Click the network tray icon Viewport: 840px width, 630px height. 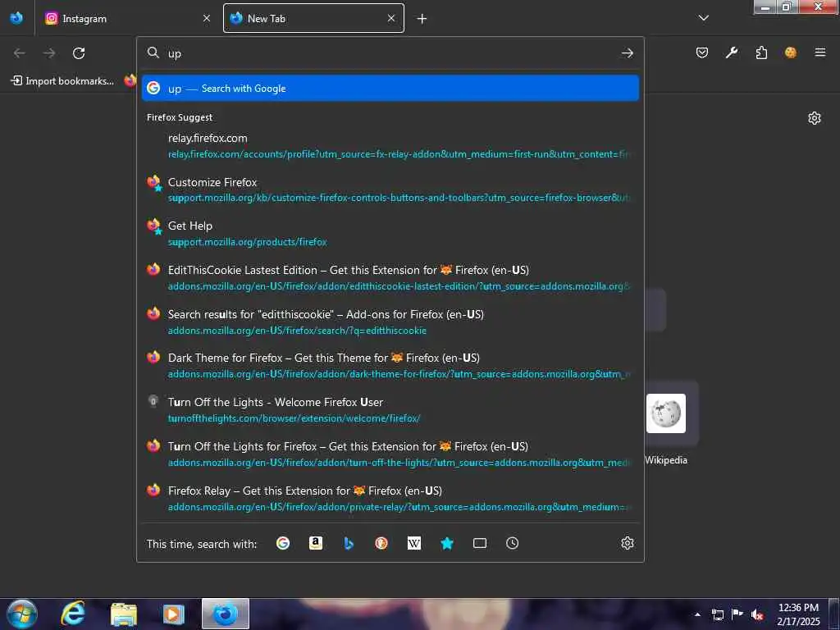tap(718, 614)
